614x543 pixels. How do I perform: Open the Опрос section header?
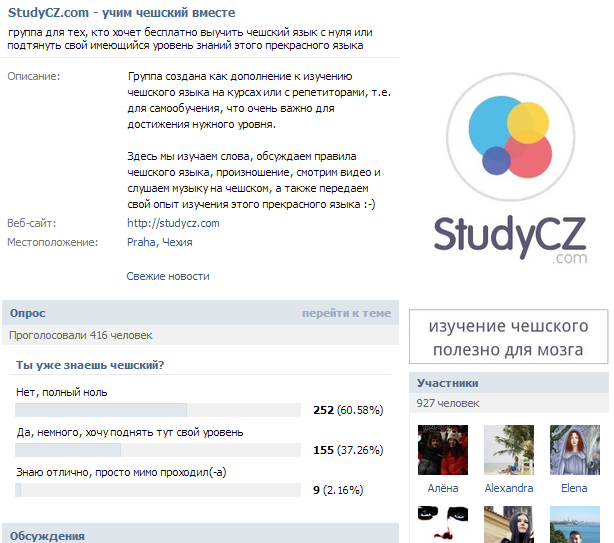200,313
